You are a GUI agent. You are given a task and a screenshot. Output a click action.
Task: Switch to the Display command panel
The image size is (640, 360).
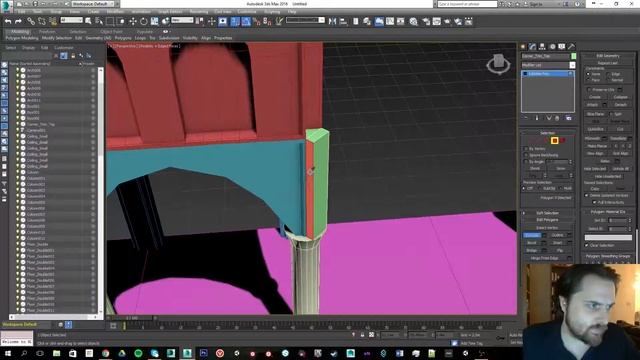tap(562, 47)
